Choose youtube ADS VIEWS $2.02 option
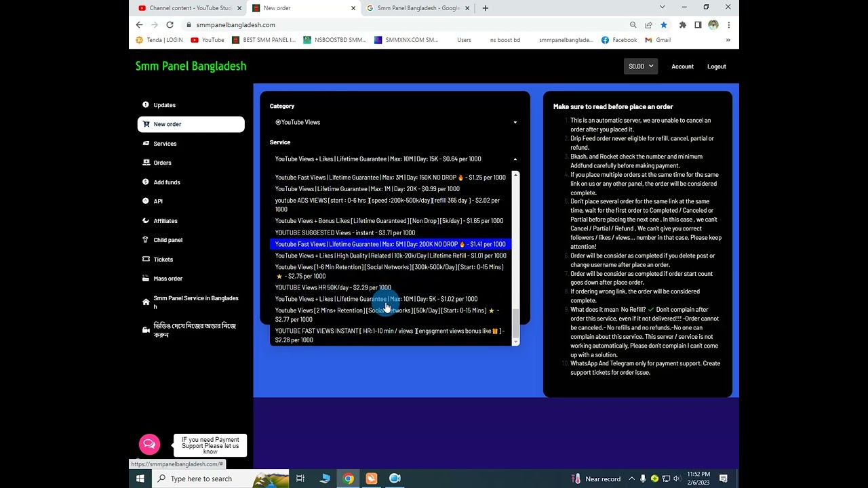Screen dimensions: 868x488 391,205
